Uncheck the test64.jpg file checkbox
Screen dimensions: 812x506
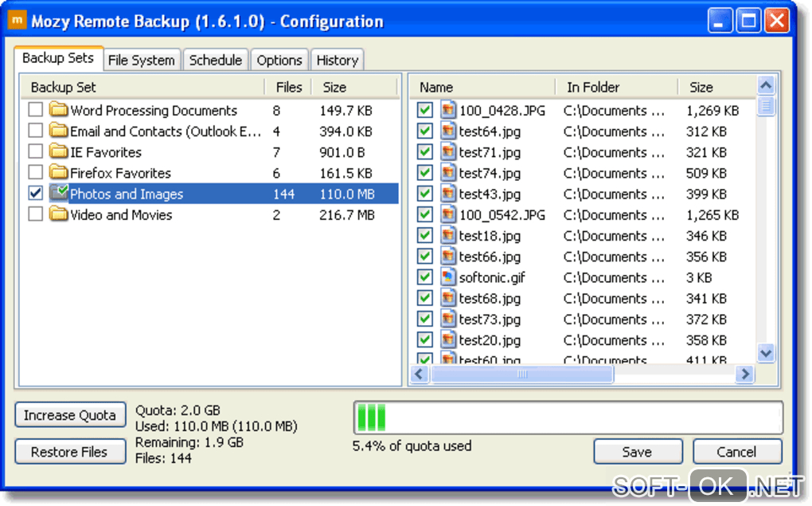click(x=424, y=131)
